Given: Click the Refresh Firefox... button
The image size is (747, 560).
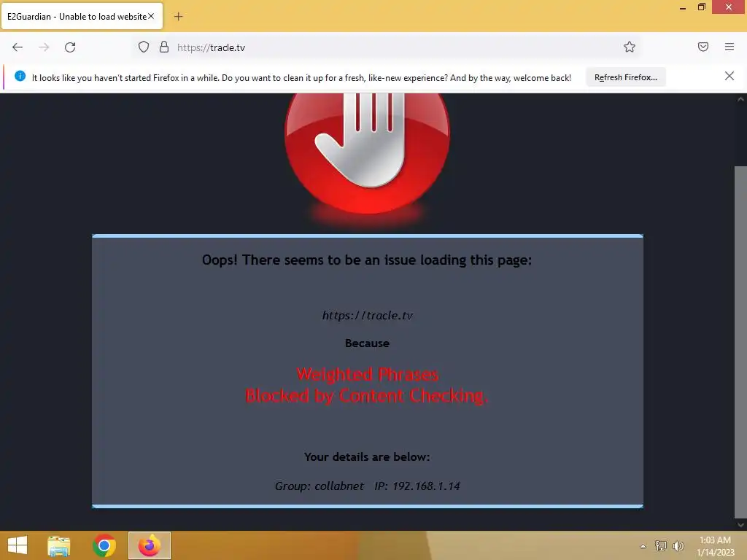Looking at the screenshot, I should (625, 77).
